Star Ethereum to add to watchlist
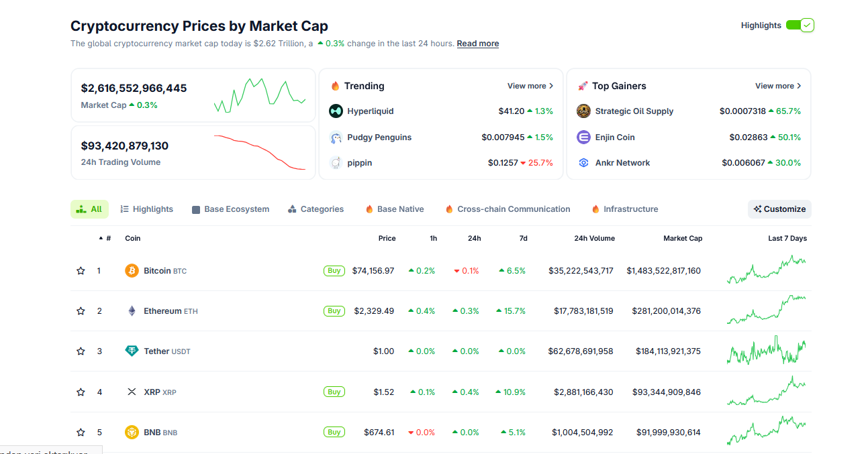This screenshot has height=454, width=868. coord(81,310)
